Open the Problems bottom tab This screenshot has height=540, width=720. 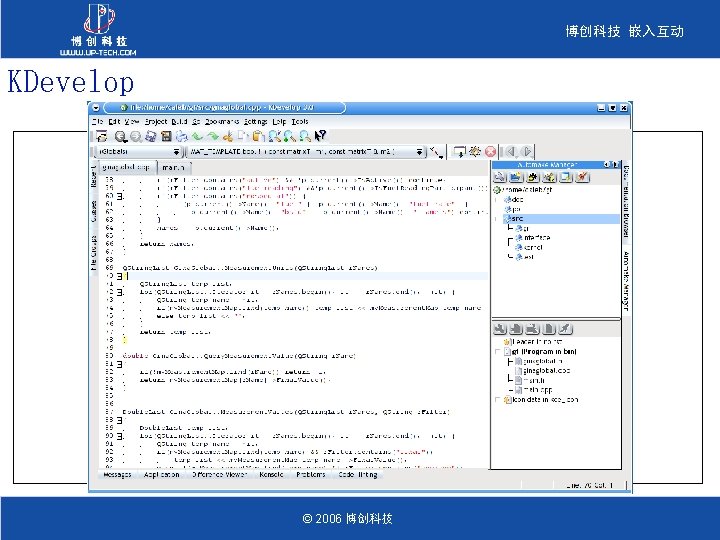click(310, 475)
